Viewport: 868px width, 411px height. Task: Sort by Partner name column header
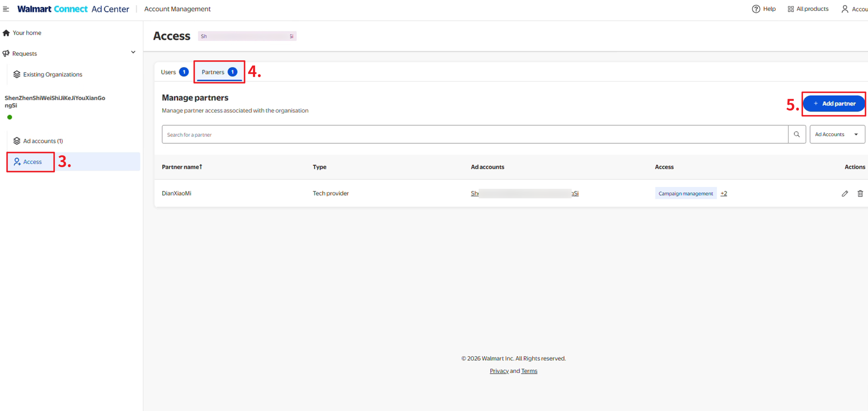pos(182,167)
